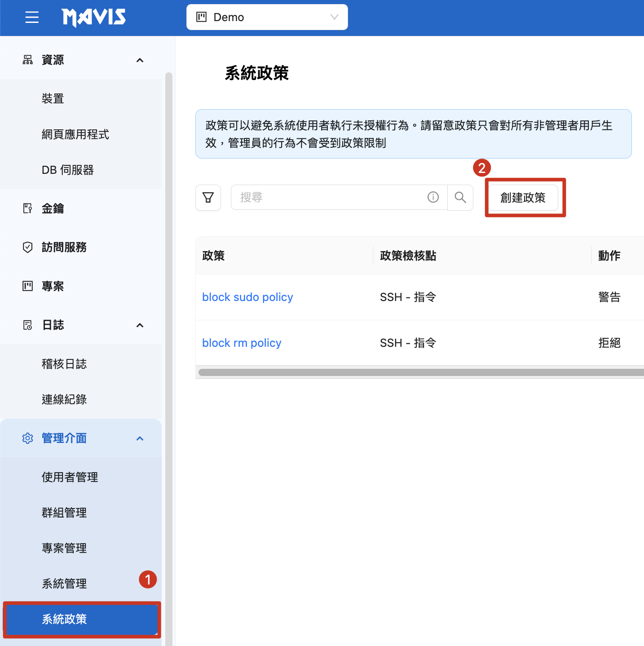Open the block sudo policy link
Viewport: 644px width, 646px height.
[x=247, y=297]
